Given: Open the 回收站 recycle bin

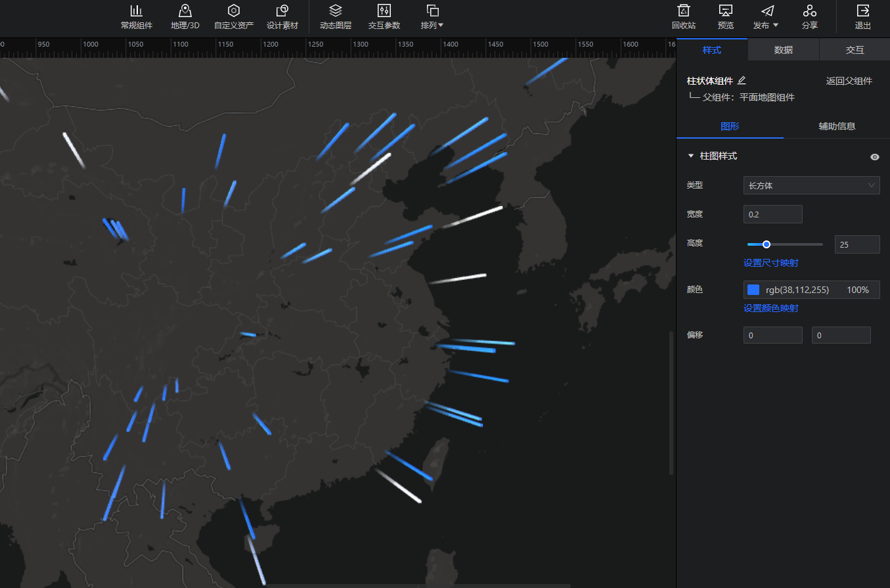Looking at the screenshot, I should click(683, 11).
